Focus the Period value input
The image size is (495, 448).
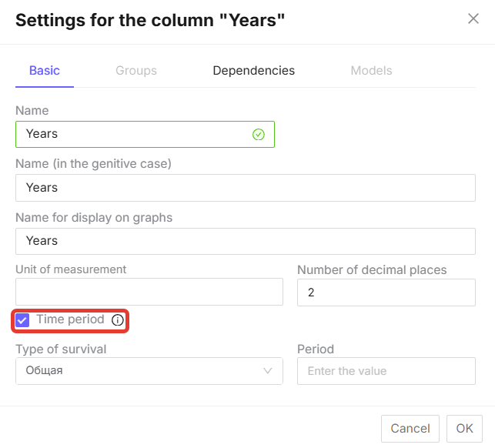click(386, 371)
